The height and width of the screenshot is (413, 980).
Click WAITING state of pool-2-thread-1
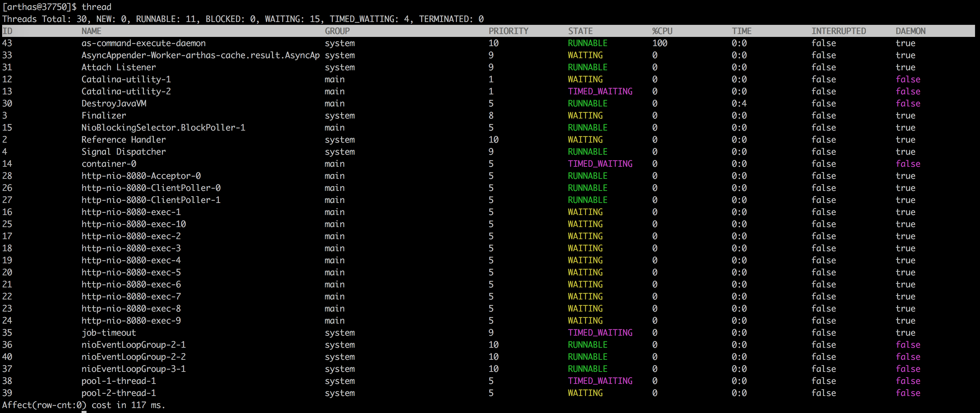(x=585, y=393)
